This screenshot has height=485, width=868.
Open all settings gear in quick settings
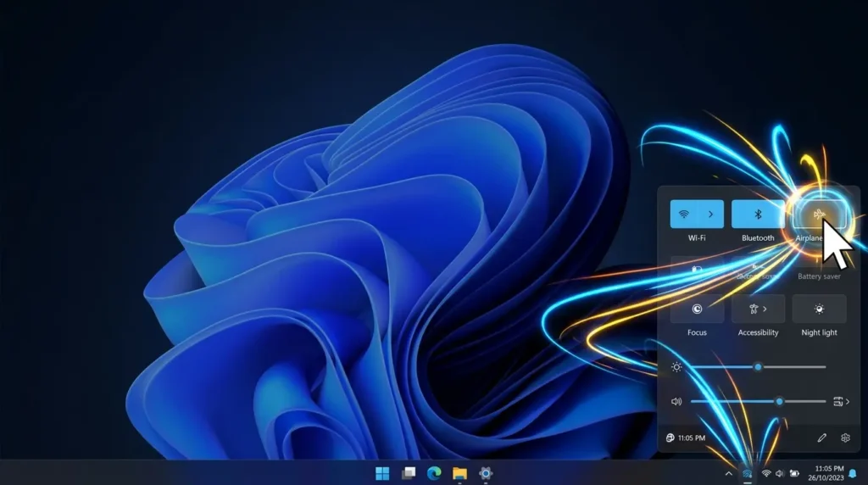(845, 438)
